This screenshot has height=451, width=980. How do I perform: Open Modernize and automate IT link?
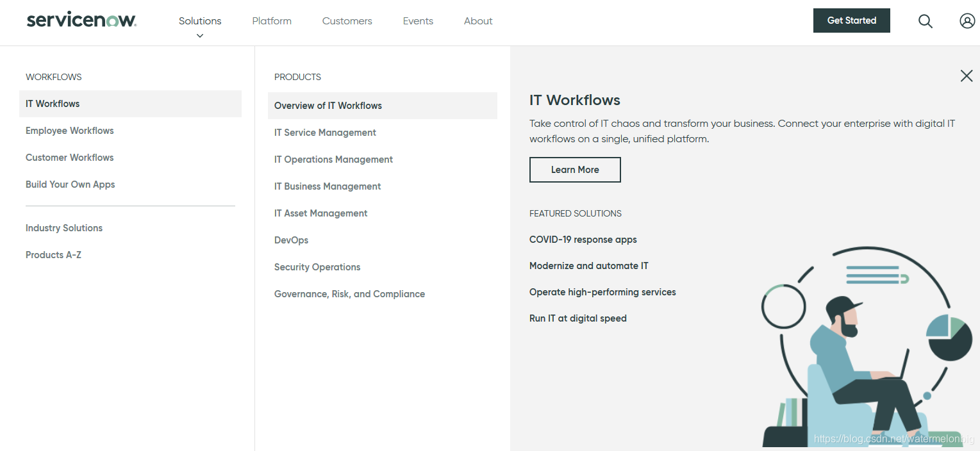589,266
